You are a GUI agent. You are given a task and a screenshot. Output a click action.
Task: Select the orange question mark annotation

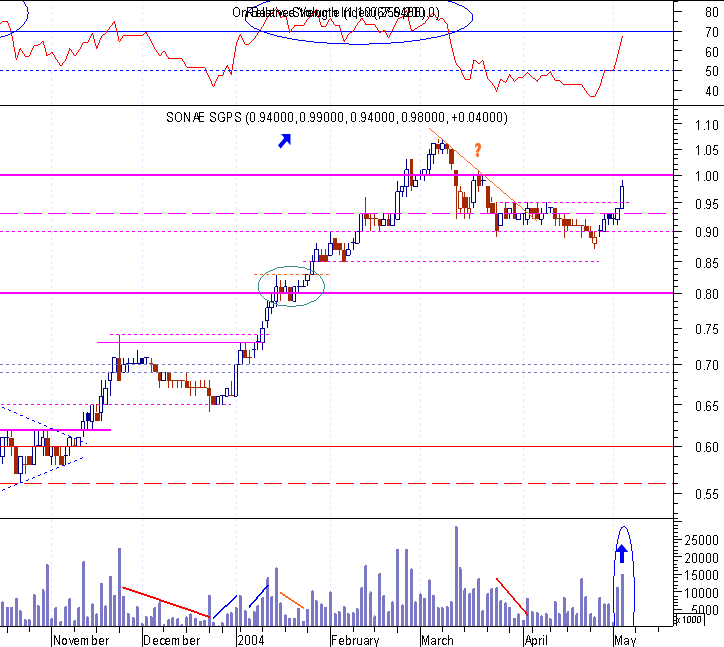tap(478, 150)
